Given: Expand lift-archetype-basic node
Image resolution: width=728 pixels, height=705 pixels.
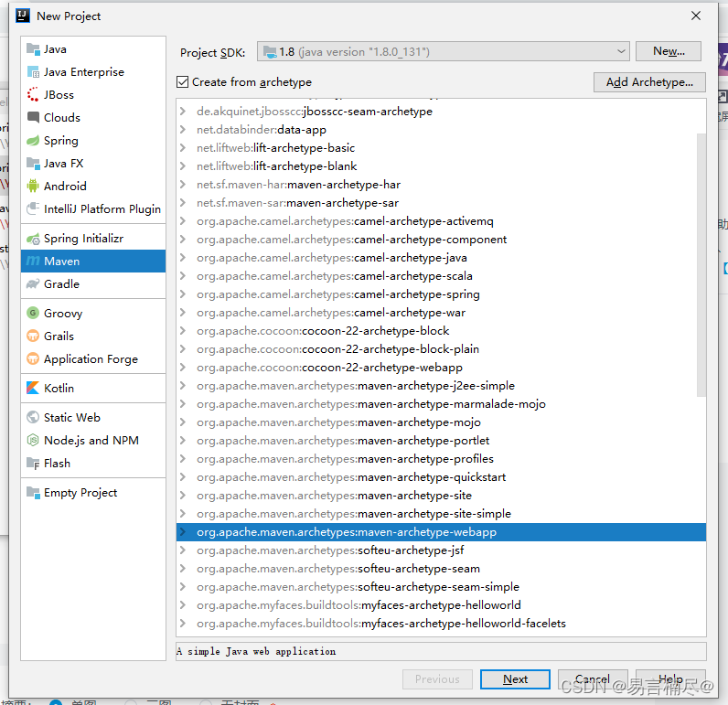Looking at the screenshot, I should [183, 148].
